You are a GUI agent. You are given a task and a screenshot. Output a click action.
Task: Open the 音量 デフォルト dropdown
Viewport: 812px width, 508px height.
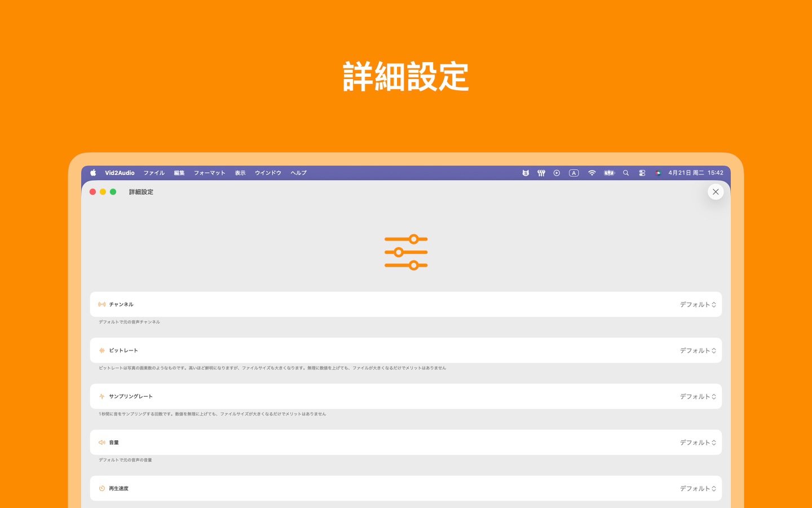(x=698, y=443)
